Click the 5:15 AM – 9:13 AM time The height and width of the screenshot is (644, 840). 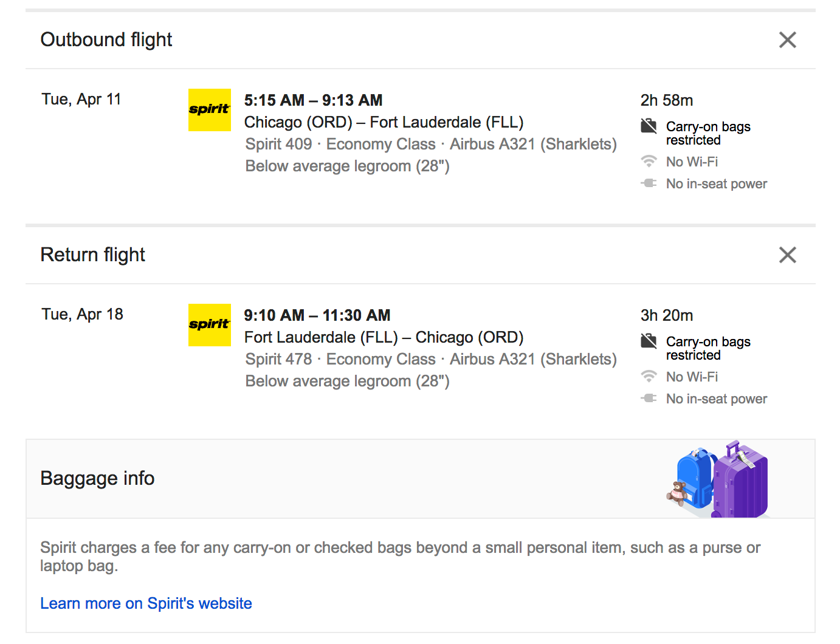[314, 100]
